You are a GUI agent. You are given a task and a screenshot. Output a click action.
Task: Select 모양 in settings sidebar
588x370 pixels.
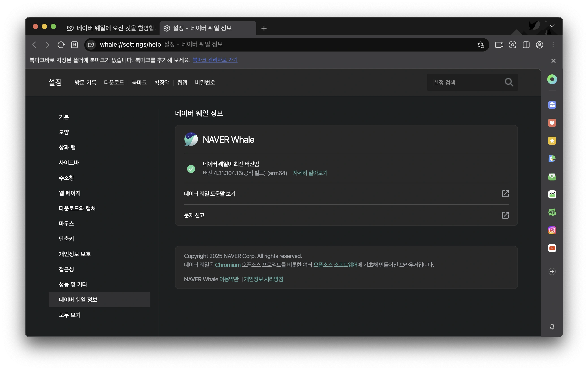coord(99,132)
